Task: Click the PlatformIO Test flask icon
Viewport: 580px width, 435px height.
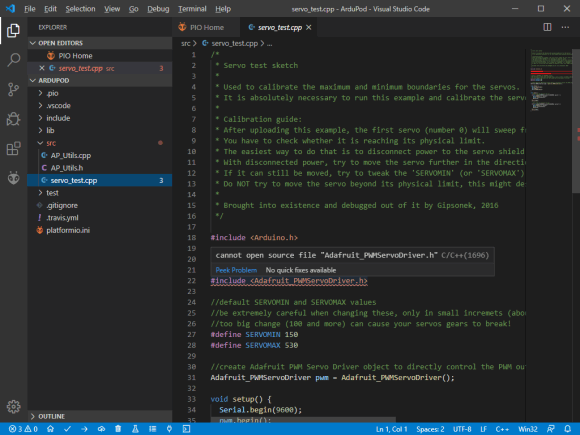Action: (135, 429)
